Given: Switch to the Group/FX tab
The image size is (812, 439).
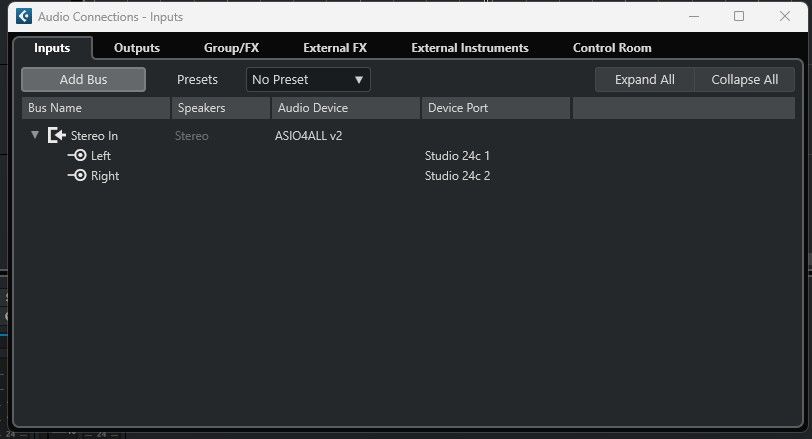Looking at the screenshot, I should coord(231,48).
